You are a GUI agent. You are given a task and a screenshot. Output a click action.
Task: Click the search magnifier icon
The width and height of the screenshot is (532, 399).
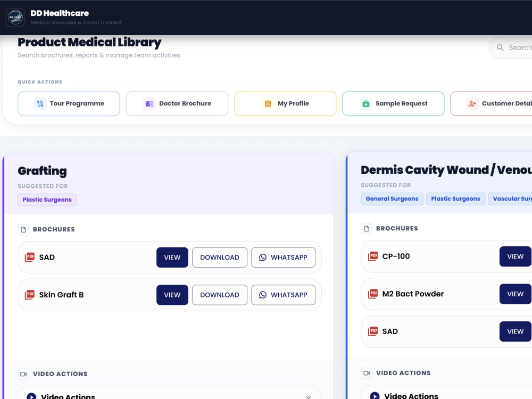[x=500, y=48]
